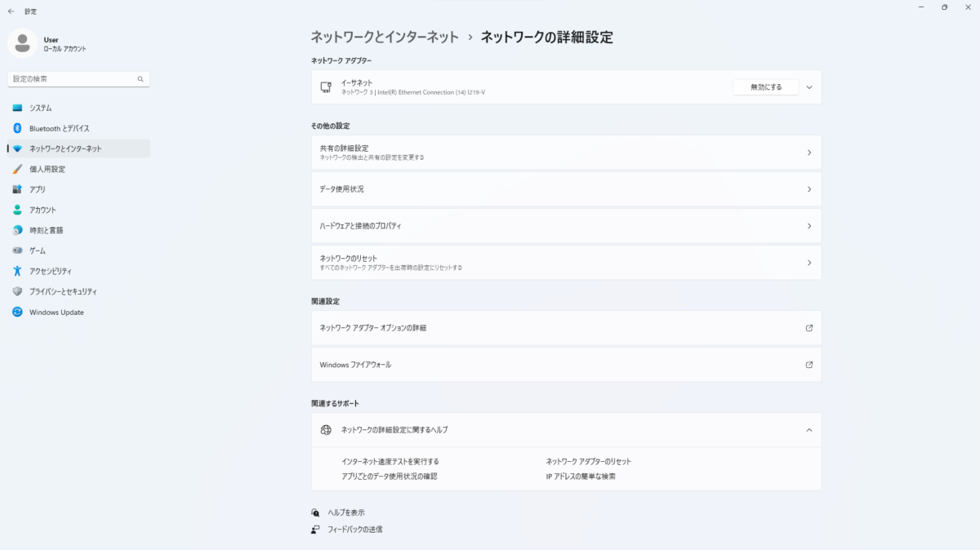
Task: Click the ヘルプを表示 link text
Action: [x=346, y=512]
